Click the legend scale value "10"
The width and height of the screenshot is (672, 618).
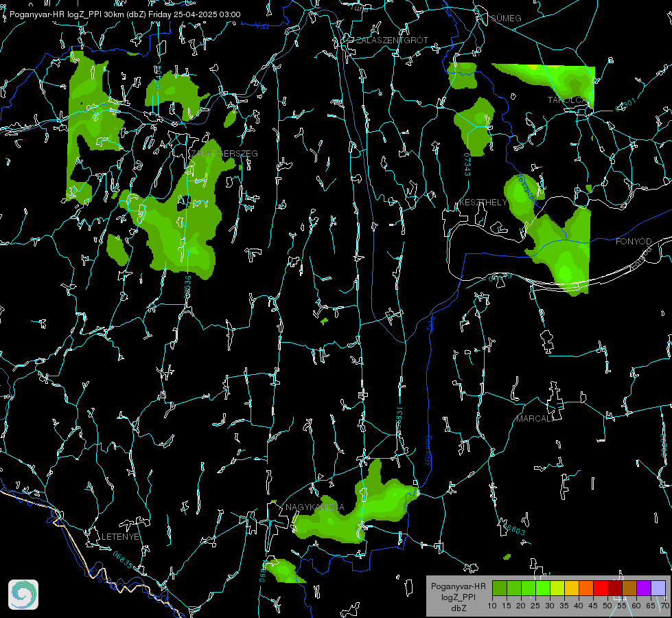tap(492, 606)
